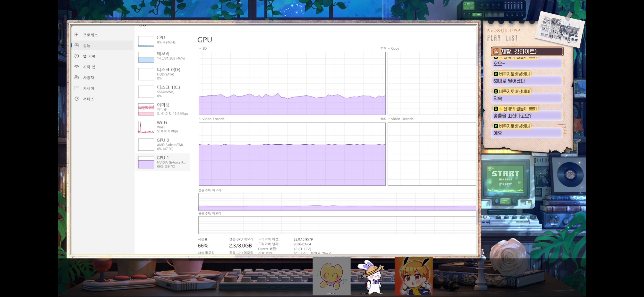Select the 성능 performance icon

[77, 45]
